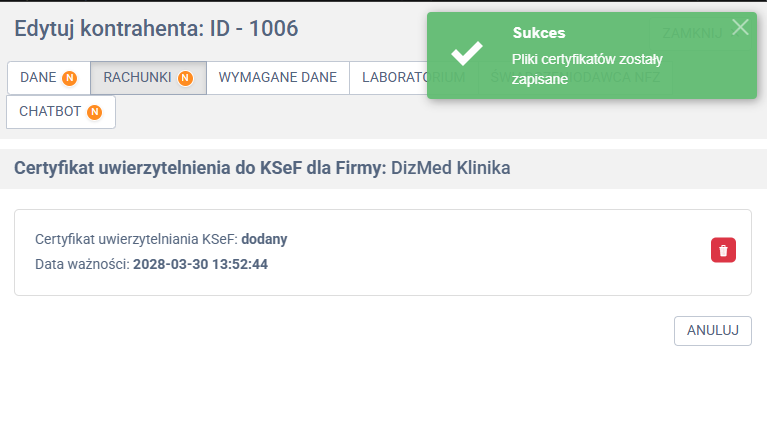Switch to the RACHUNKI tab

coord(138,78)
